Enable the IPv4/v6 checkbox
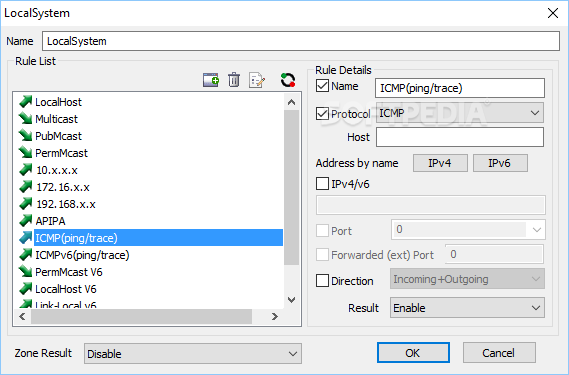569x375 pixels. (322, 184)
